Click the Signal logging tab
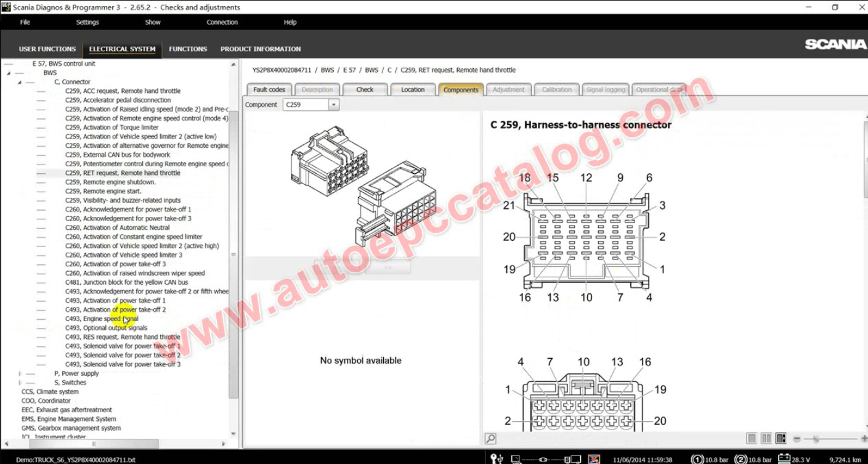 click(x=605, y=89)
